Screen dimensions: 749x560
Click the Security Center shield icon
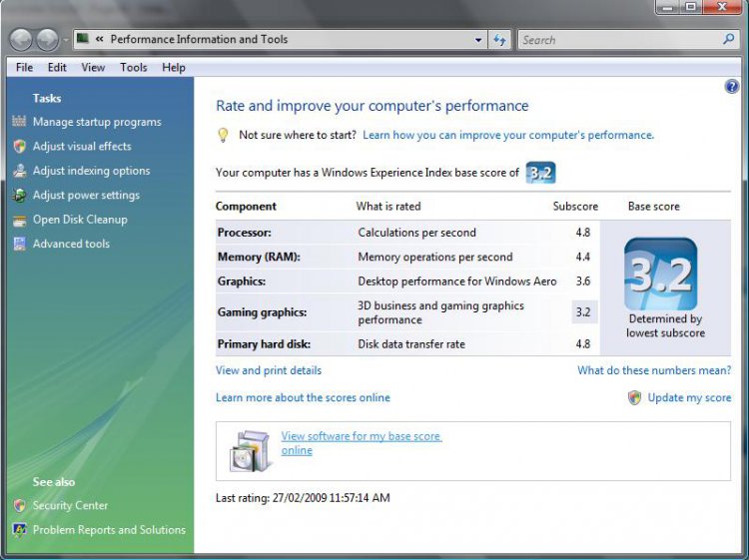[x=20, y=505]
